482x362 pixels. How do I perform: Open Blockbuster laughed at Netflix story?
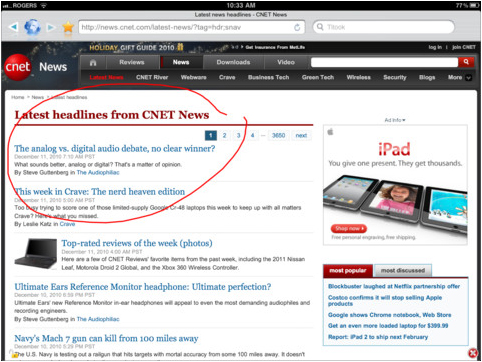[394, 286]
